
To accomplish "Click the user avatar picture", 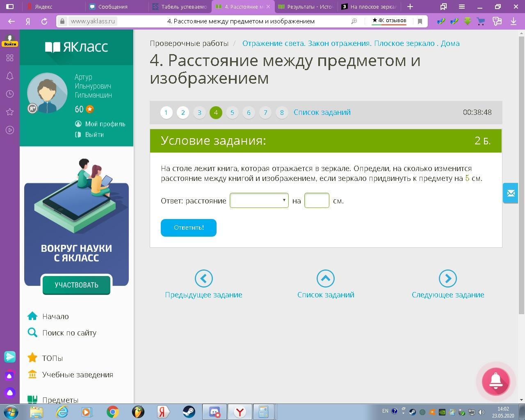I will pyautogui.click(x=47, y=93).
